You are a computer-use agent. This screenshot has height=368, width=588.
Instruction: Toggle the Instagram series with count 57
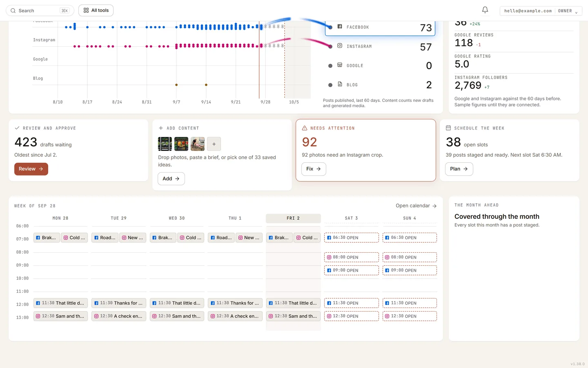click(x=380, y=46)
